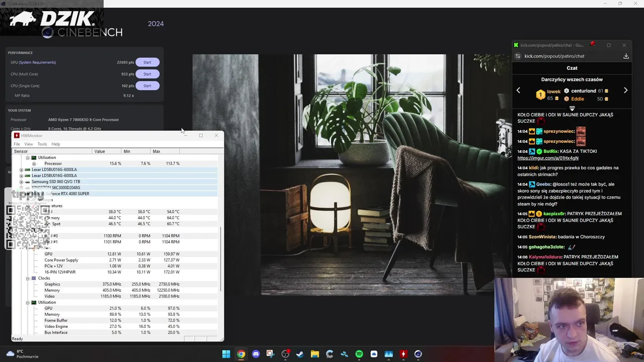Start the CPU (Single Core) test
644x362 pixels.
point(147,85)
